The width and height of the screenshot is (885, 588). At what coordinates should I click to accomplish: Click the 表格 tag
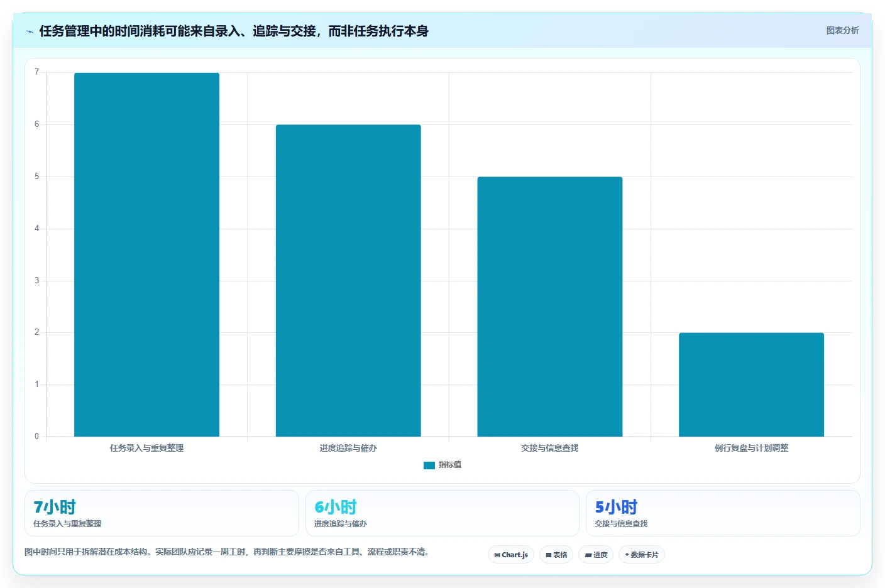click(556, 555)
